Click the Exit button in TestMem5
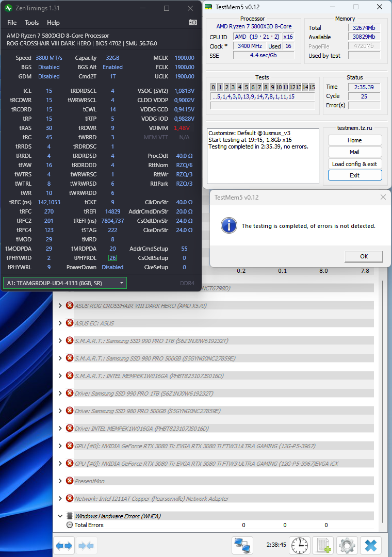This screenshot has height=557, width=392. [x=355, y=175]
